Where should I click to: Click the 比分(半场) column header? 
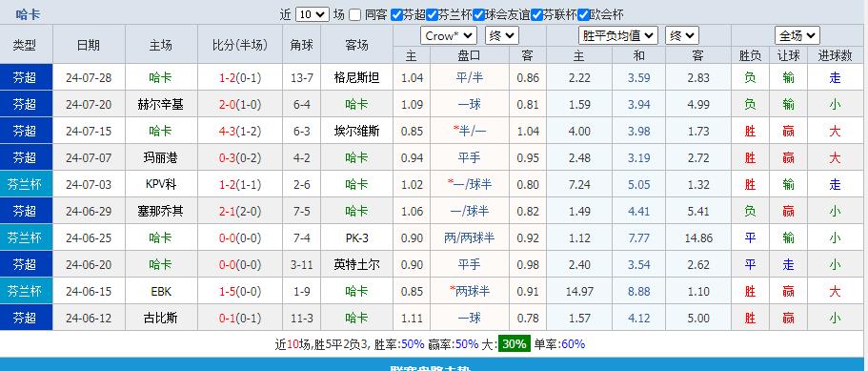click(240, 45)
